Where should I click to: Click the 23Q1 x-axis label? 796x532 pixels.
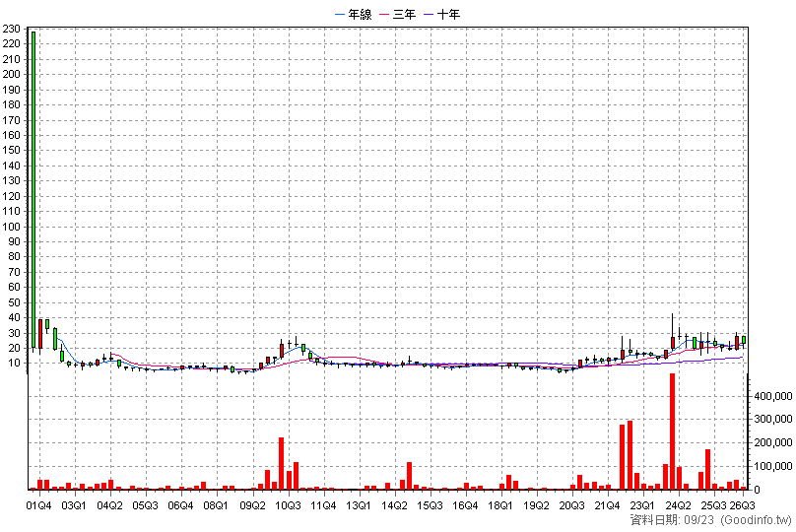pyautogui.click(x=642, y=505)
